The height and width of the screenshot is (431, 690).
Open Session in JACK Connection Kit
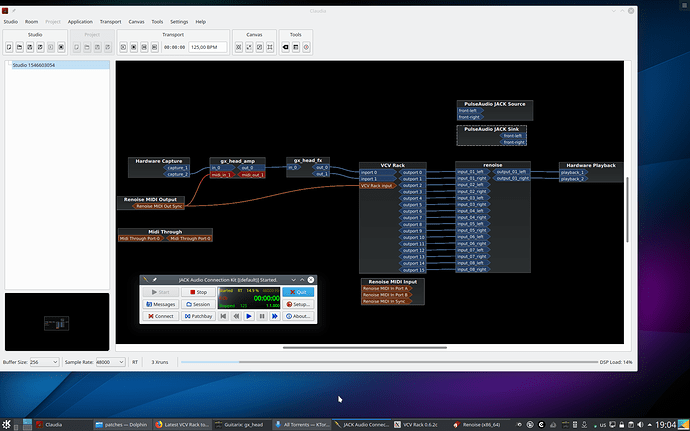(x=198, y=304)
